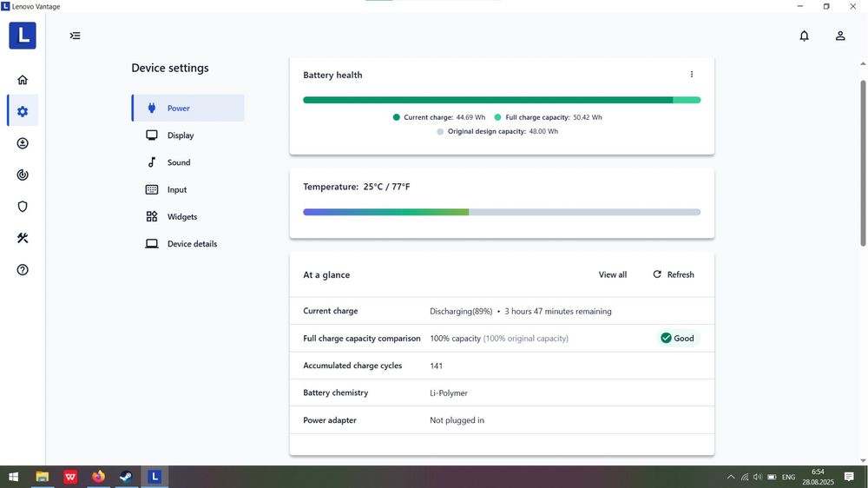Click Discharging(89%) remaining time text
868x488 pixels.
coord(520,312)
